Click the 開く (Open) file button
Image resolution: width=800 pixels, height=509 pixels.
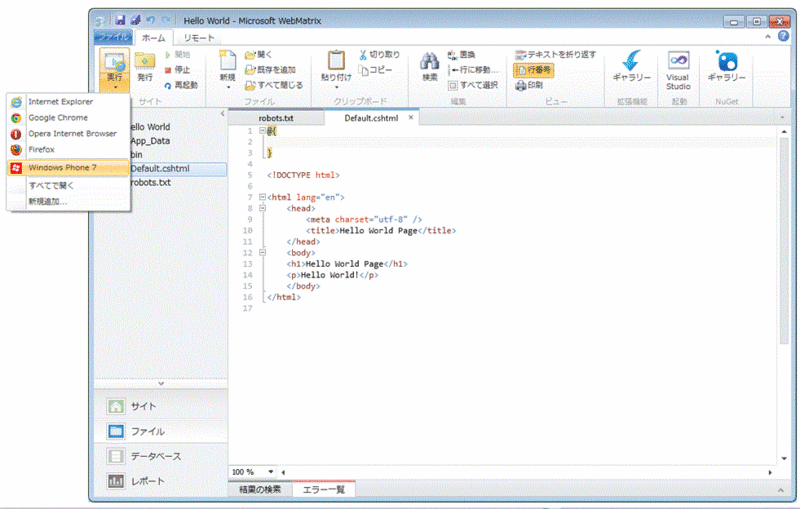click(258, 55)
